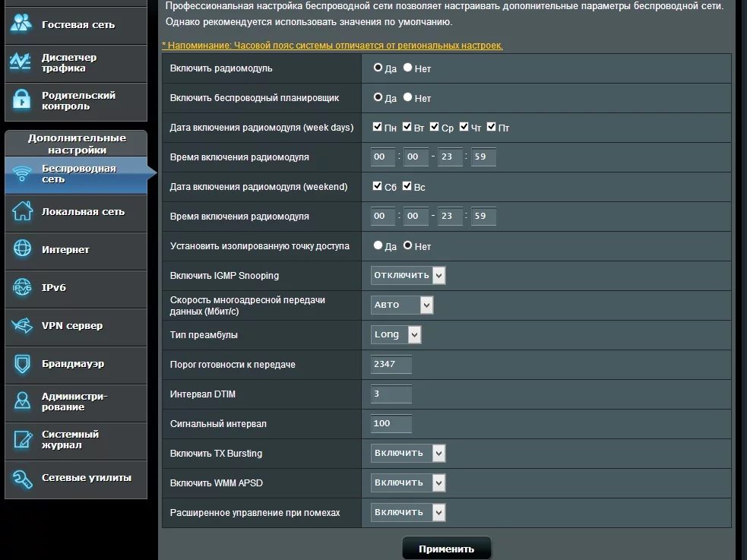Click the IPv6 globe icon
Image resolution: width=747 pixels, height=560 pixels.
(22, 287)
